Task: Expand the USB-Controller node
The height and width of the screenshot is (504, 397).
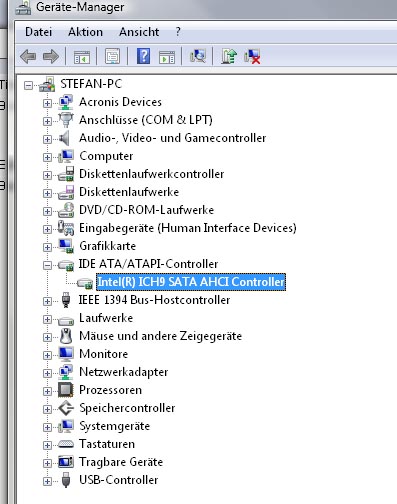Action: pyautogui.click(x=47, y=481)
